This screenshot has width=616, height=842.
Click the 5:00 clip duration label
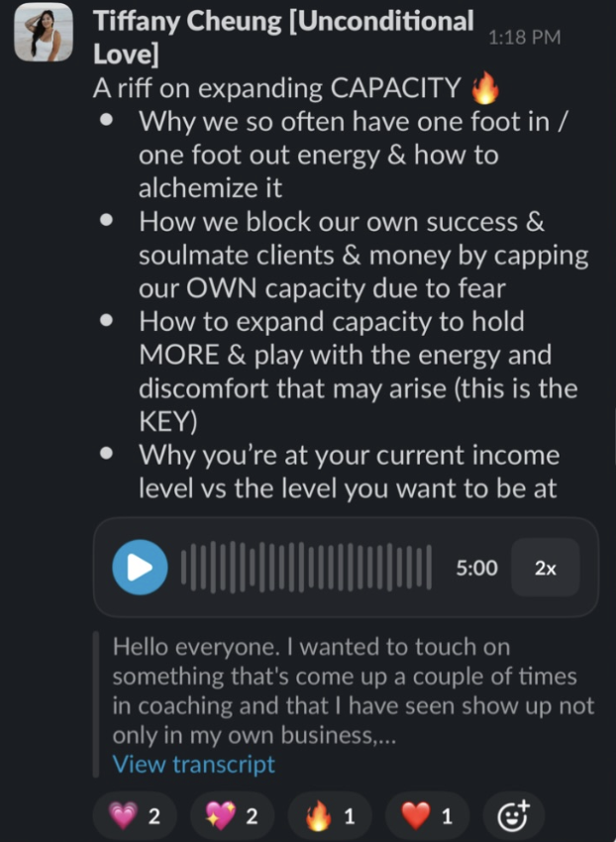click(477, 568)
